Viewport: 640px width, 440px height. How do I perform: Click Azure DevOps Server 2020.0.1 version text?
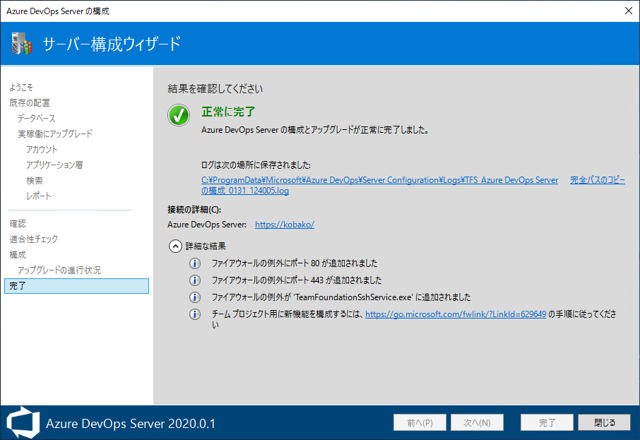pyautogui.click(x=131, y=423)
